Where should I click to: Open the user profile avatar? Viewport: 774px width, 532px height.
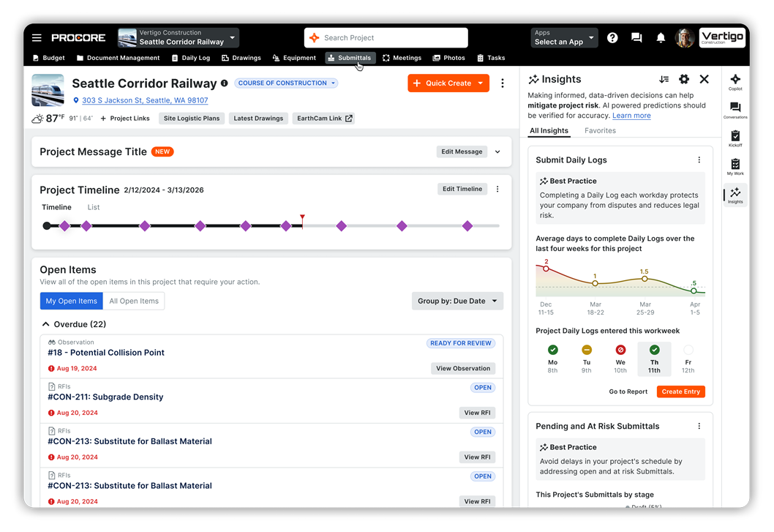[685, 37]
